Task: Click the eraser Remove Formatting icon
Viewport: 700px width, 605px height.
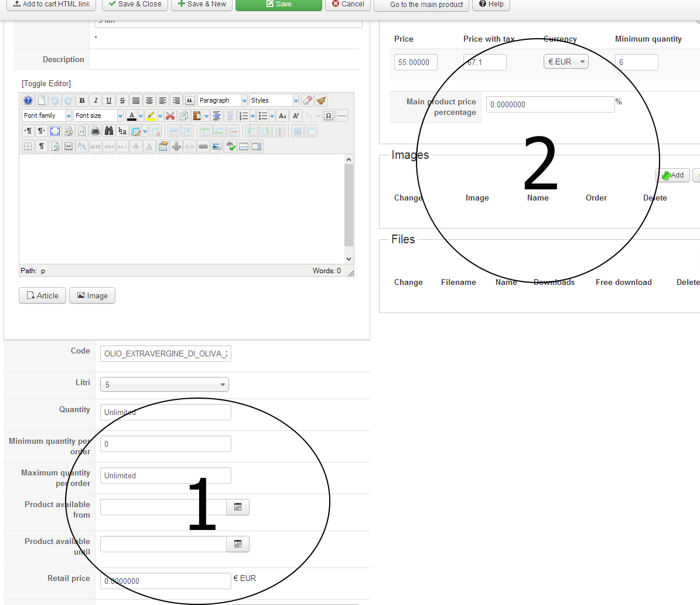Action: [x=308, y=101]
